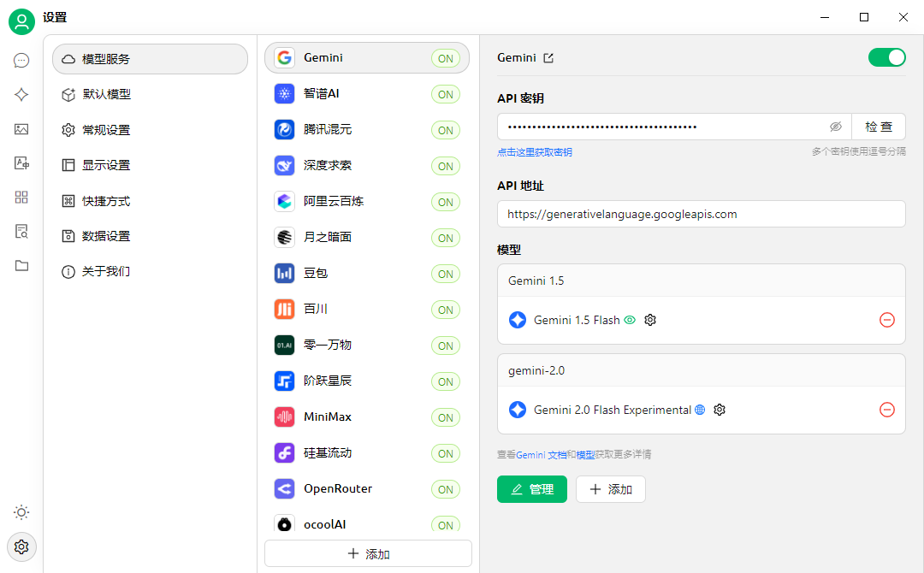Screen dimensions: 924x573
Task: Remove Gemini 1.5 Flash model
Action: pos(887,320)
